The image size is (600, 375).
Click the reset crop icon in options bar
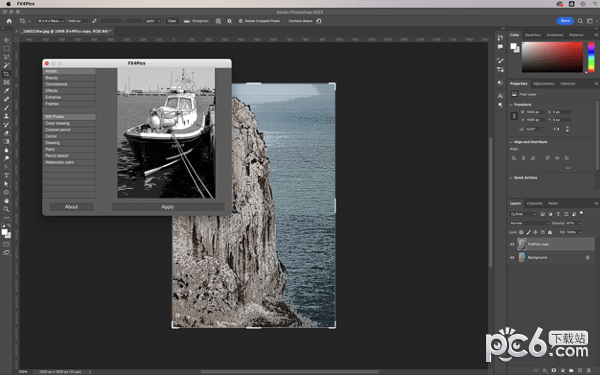click(x=319, y=21)
